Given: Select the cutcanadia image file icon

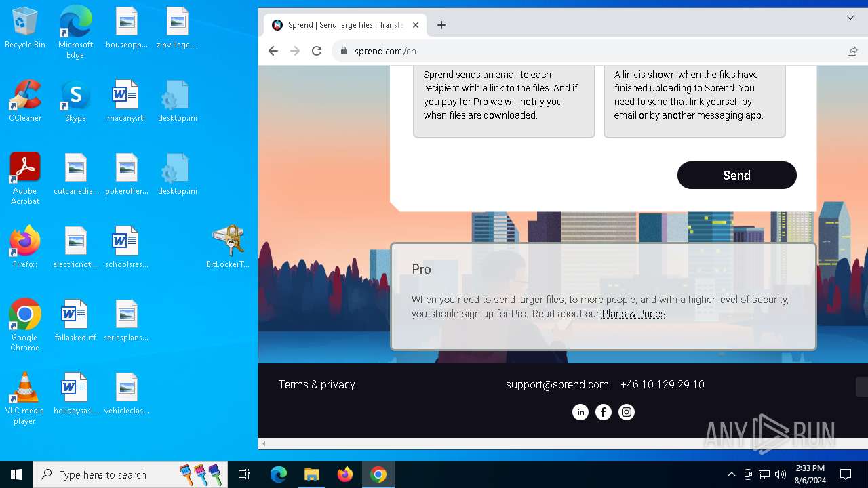Looking at the screenshot, I should click(x=75, y=175).
